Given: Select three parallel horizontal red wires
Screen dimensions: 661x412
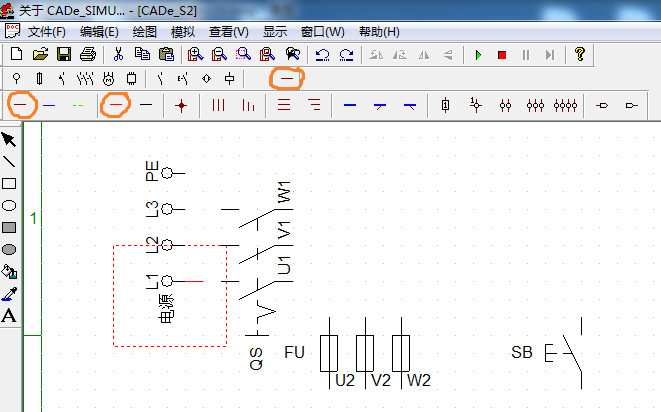Looking at the screenshot, I should coord(284,105).
